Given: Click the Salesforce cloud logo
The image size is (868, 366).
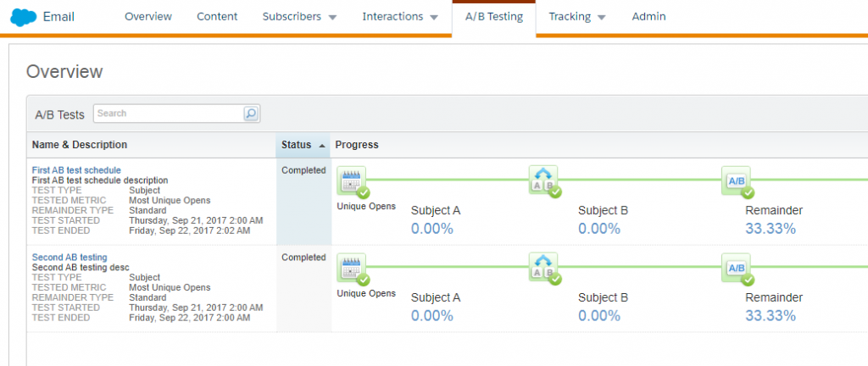Looking at the screenshot, I should coord(23,17).
